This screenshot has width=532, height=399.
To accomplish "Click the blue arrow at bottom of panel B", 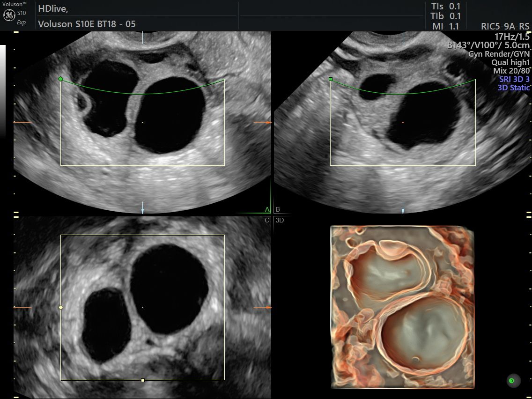I will [403, 207].
